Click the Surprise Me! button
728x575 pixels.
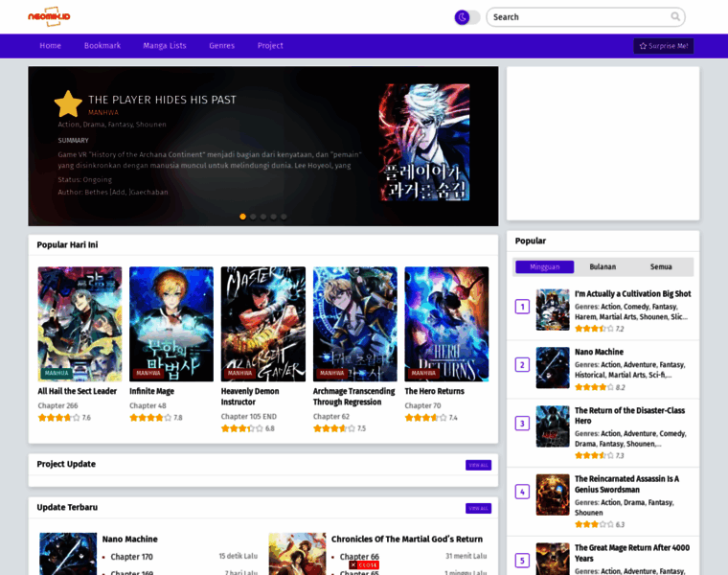664,46
